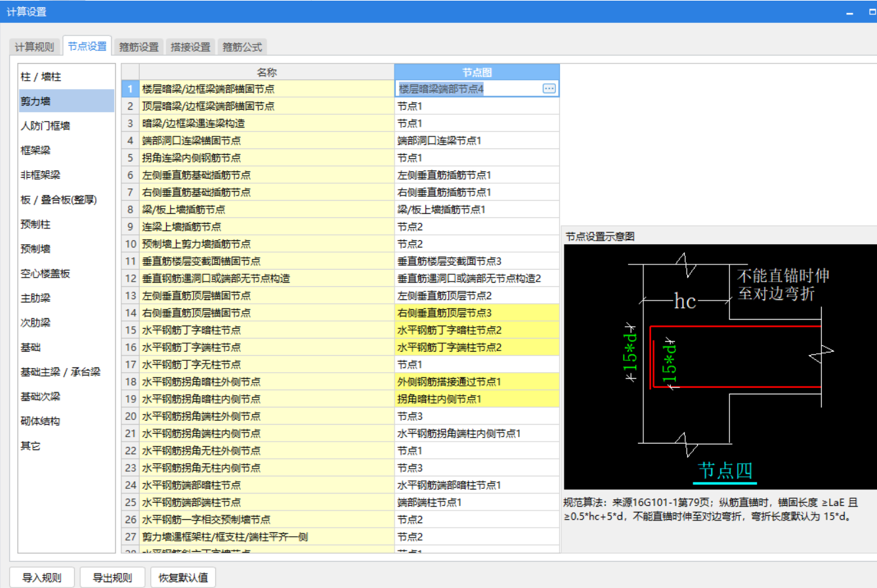
Task: Choose 砌体结构 category
Action: tap(66, 421)
